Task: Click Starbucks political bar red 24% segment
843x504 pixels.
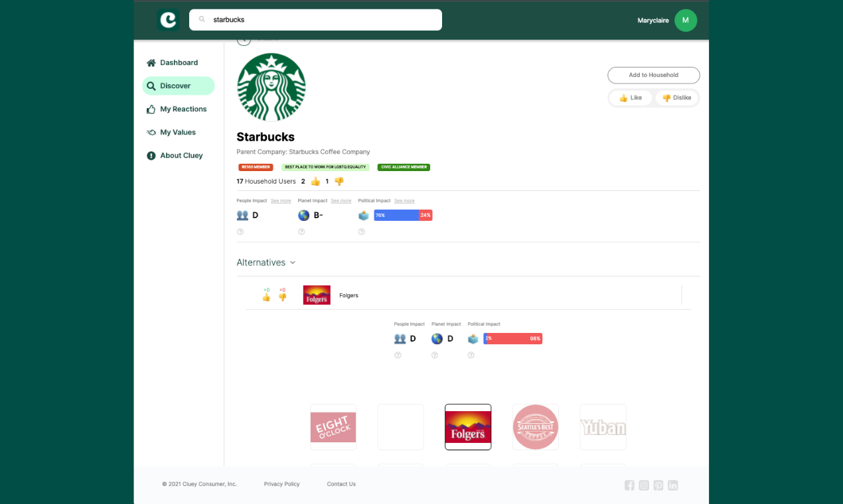Action: (x=425, y=216)
